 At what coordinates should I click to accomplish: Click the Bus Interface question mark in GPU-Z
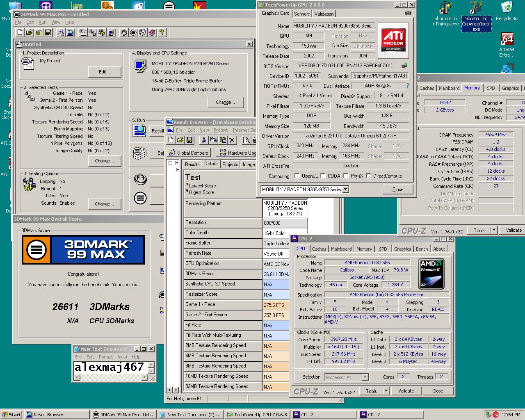click(407, 86)
